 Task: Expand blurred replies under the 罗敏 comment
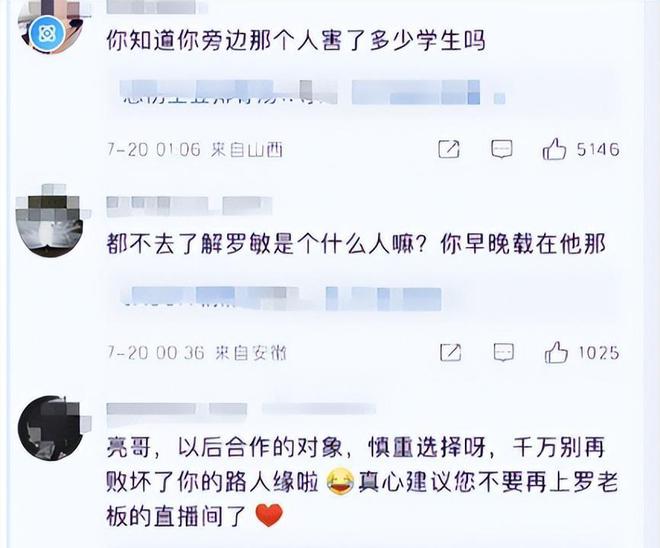click(x=281, y=298)
